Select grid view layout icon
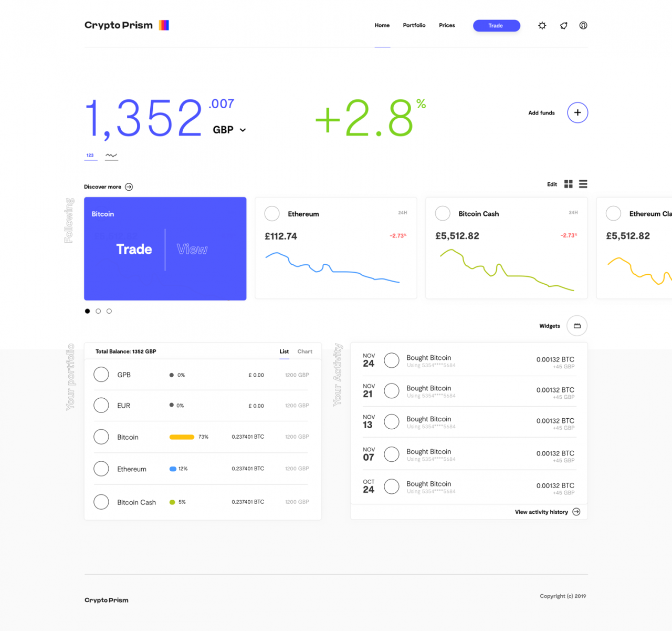 [x=569, y=184]
